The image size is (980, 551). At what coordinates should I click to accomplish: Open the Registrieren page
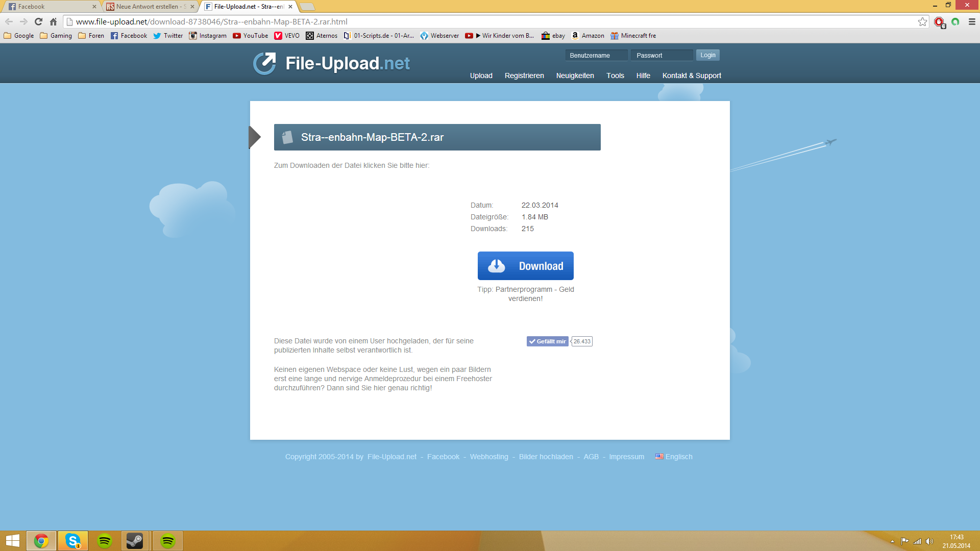point(524,76)
